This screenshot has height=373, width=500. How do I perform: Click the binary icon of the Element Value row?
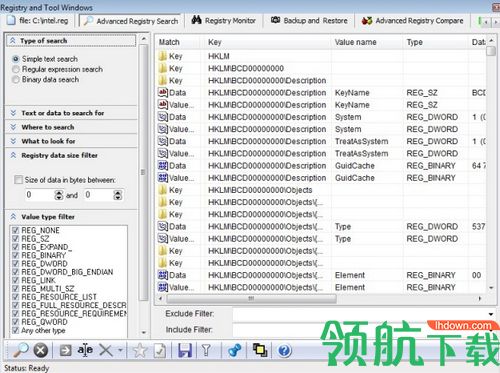point(163,287)
